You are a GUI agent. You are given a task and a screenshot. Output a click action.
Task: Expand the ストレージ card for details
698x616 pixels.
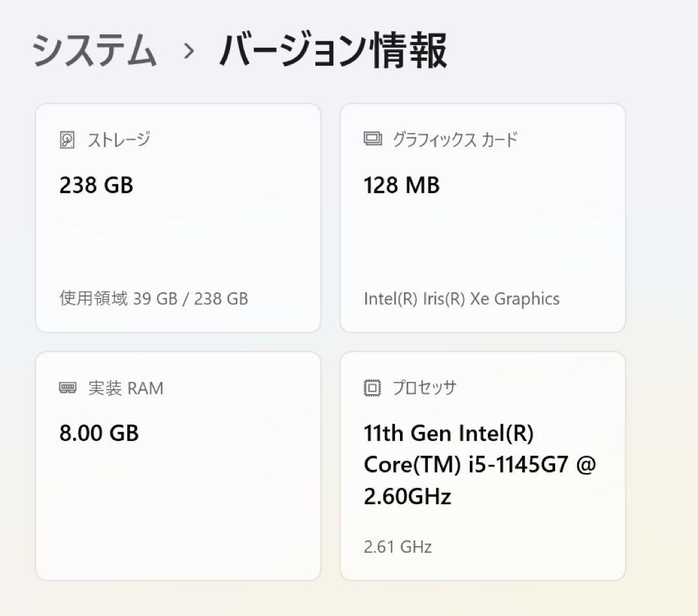click(178, 217)
